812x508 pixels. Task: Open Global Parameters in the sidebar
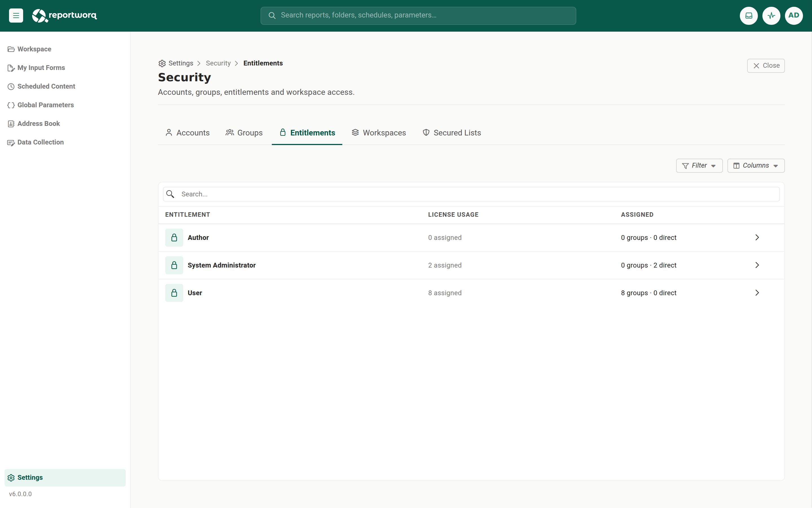65,105
